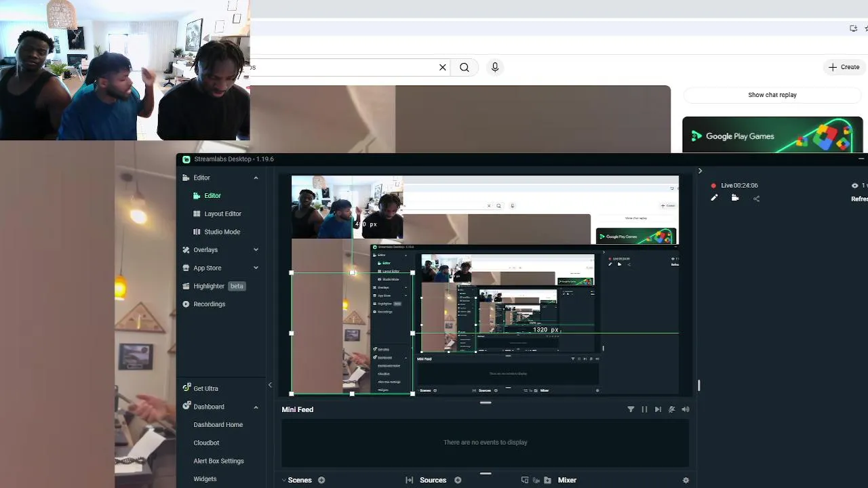Select the source's top-left resize handle
The width and height of the screenshot is (868, 488).
click(292, 272)
